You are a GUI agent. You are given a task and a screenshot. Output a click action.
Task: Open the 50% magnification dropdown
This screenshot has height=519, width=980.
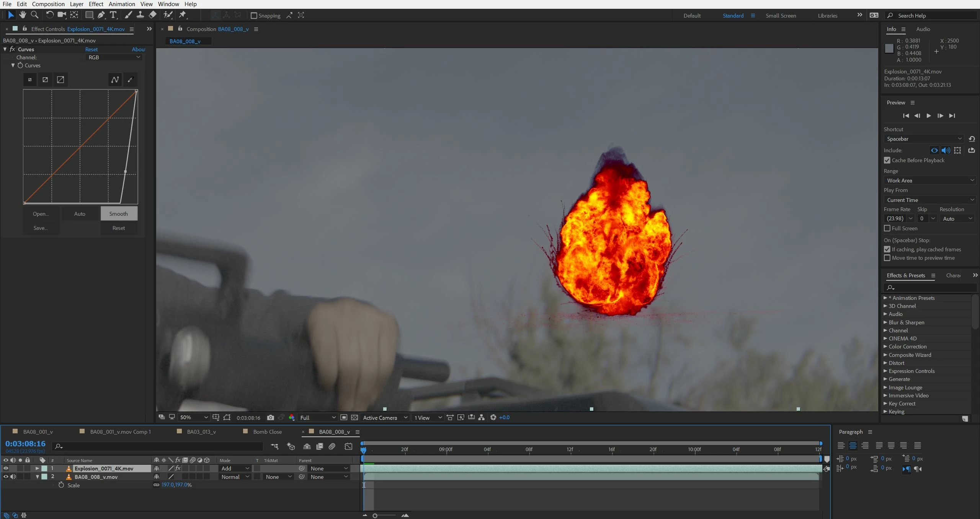(x=194, y=418)
